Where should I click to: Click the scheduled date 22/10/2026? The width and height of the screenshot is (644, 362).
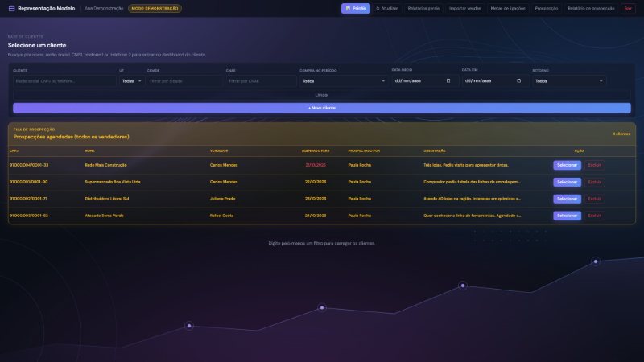point(316,182)
